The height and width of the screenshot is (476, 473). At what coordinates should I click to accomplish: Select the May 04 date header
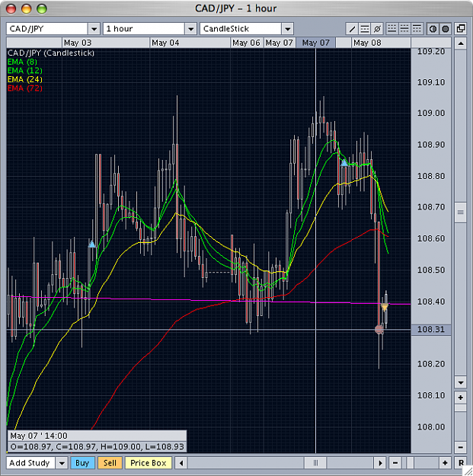[x=190, y=43]
